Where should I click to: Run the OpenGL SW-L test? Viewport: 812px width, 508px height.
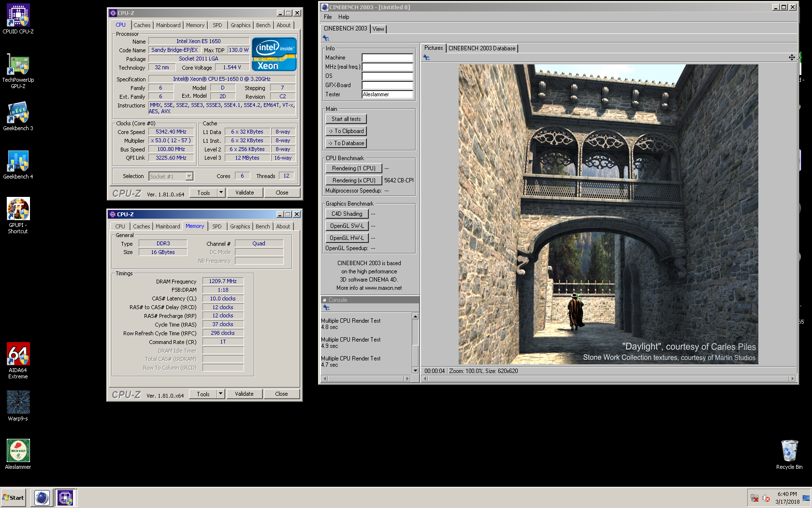coord(347,226)
